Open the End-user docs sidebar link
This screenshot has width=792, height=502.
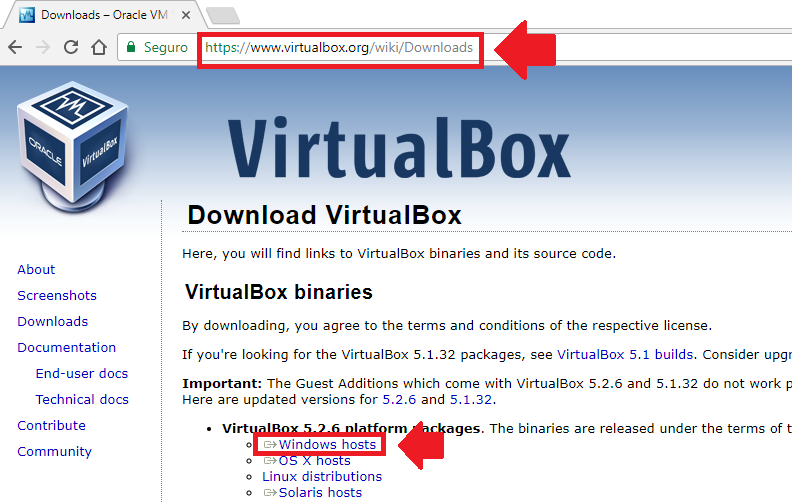(82, 374)
